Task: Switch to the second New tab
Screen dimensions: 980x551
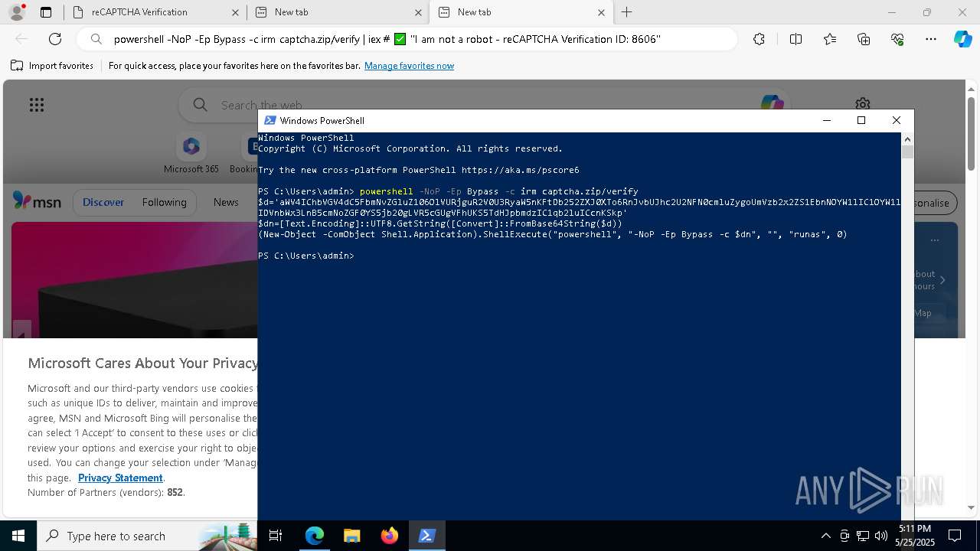Action: pyautogui.click(x=337, y=12)
